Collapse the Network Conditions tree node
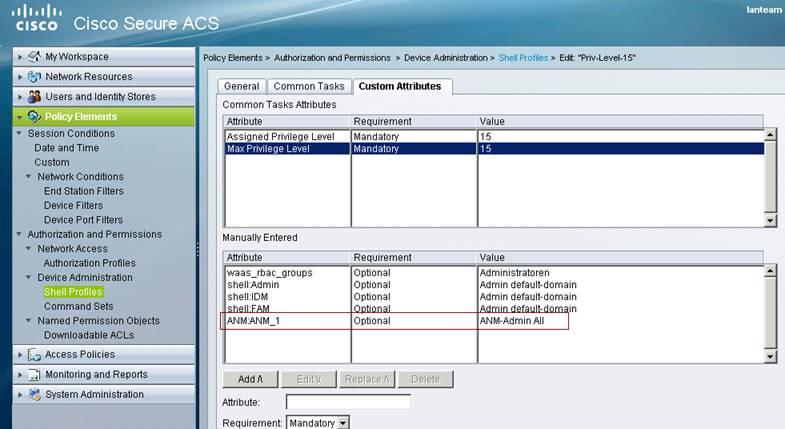Image resolution: width=785 pixels, height=429 pixels. 29,176
